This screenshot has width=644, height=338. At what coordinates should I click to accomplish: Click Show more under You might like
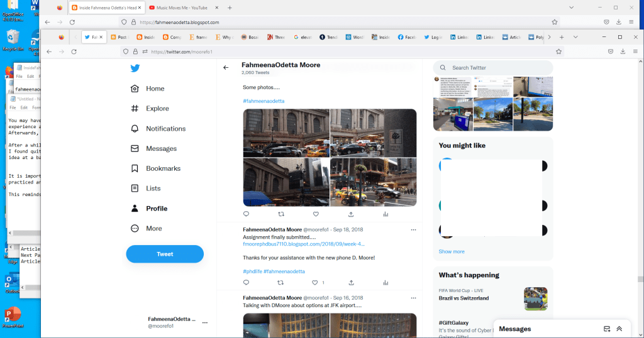coord(452,251)
